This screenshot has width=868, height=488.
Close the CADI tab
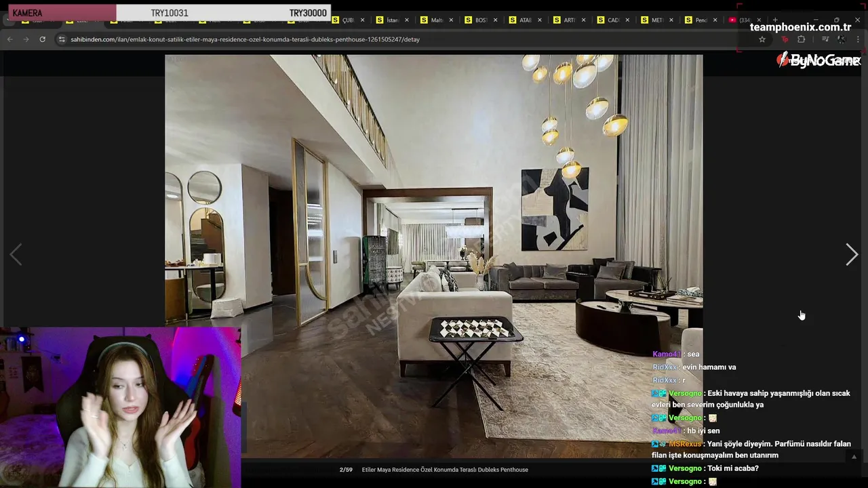click(x=627, y=20)
